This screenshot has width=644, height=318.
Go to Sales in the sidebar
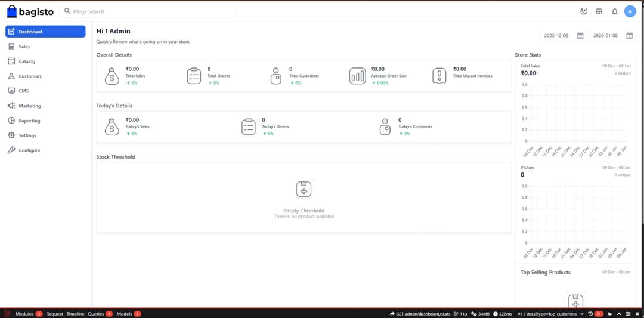tap(24, 47)
